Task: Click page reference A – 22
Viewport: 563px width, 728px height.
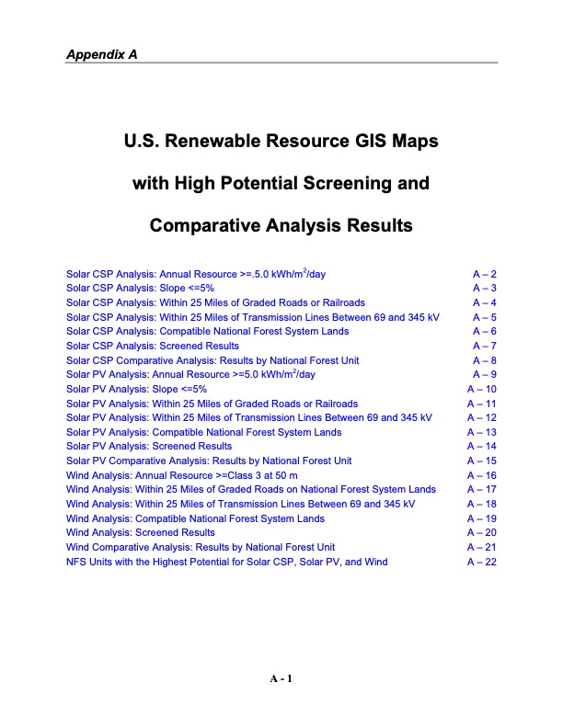Action: pos(482,562)
